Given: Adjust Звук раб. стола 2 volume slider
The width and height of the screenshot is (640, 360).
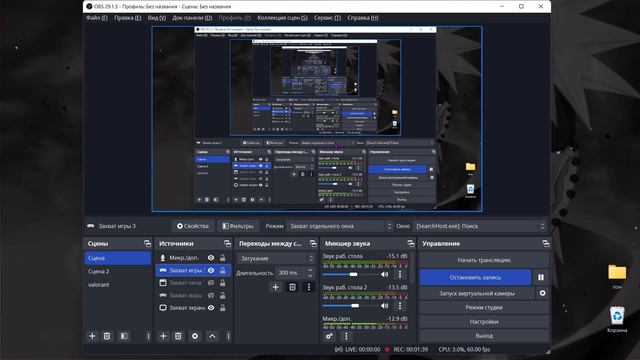Looking at the screenshot, I should click(x=351, y=305).
